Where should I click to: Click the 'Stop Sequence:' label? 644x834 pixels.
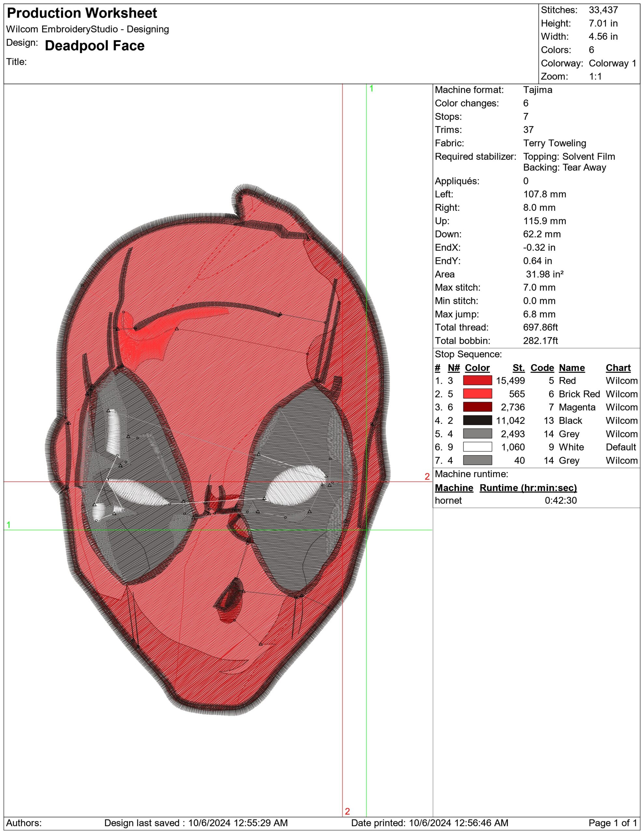coord(469,354)
